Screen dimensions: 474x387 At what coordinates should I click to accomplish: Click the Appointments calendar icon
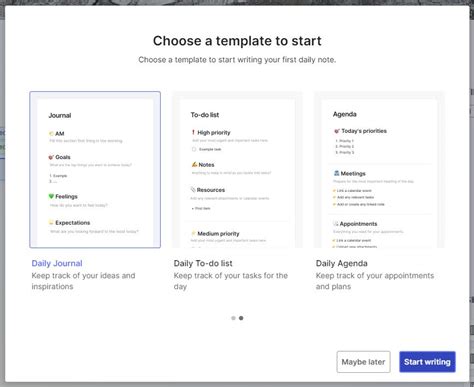point(336,224)
